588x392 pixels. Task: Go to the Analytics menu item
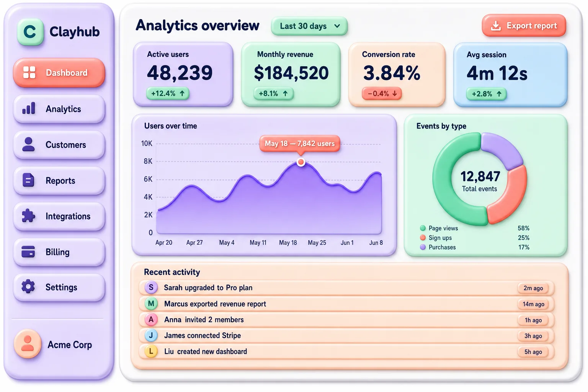pyautogui.click(x=59, y=109)
